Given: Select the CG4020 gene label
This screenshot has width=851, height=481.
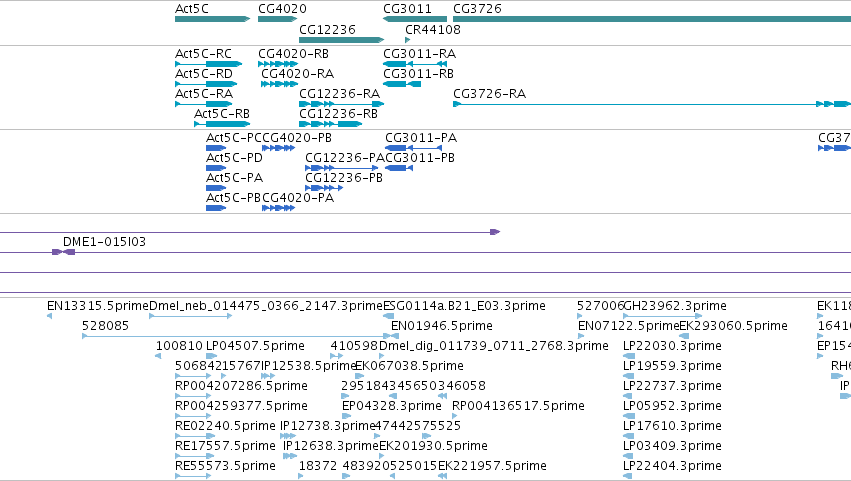Looking at the screenshot, I should pos(282,9).
